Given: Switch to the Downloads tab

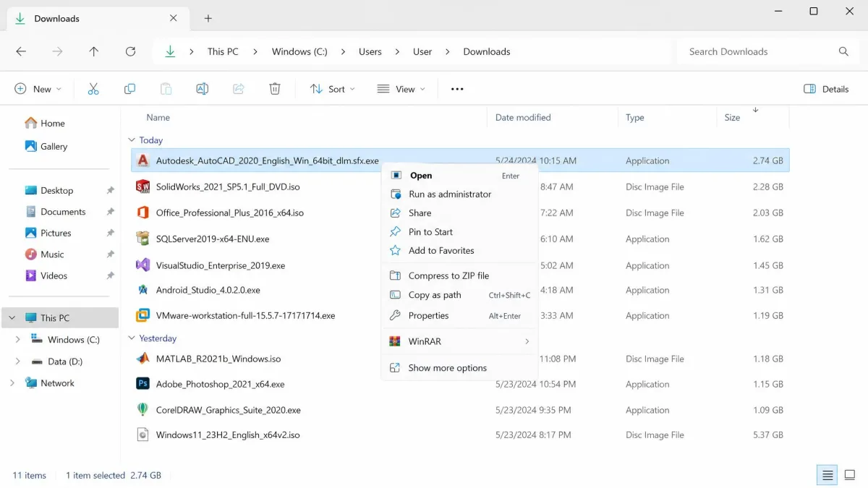Looking at the screenshot, I should click(98, 19).
